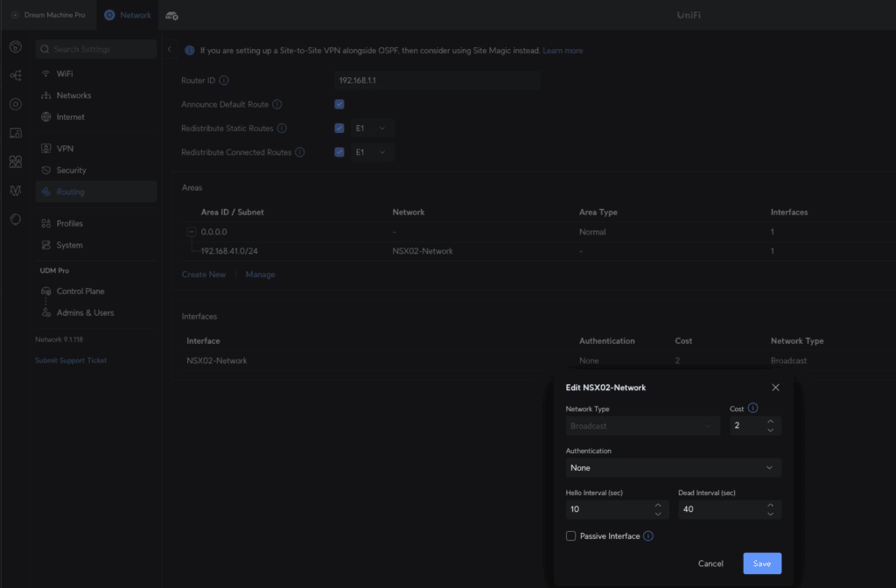Collapse the settings sidebar chevron

(x=169, y=50)
